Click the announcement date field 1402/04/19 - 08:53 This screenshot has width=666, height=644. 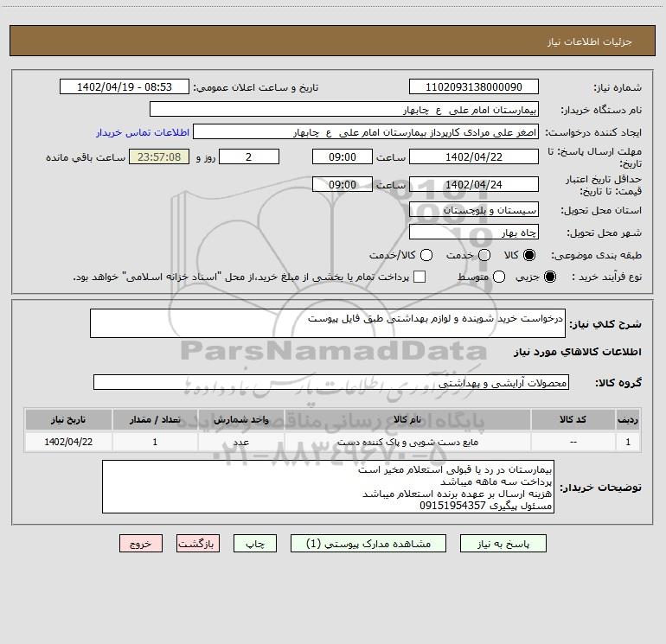(x=125, y=87)
